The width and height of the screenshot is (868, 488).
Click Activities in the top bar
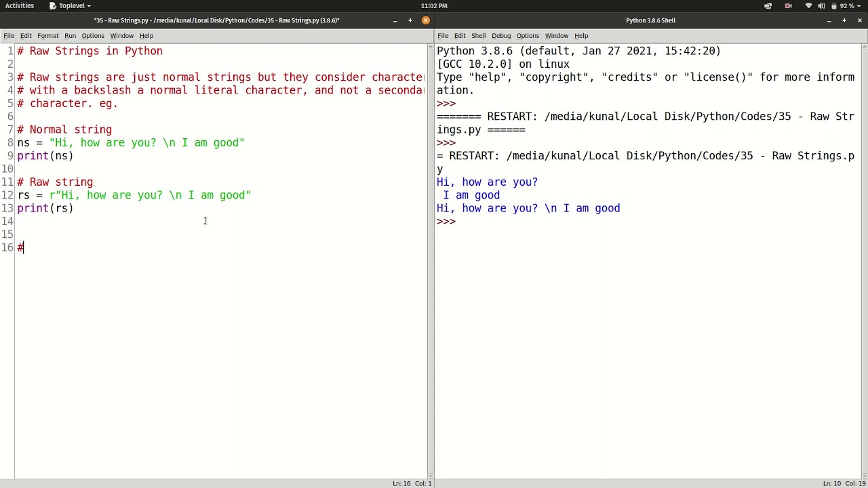pyautogui.click(x=20, y=5)
